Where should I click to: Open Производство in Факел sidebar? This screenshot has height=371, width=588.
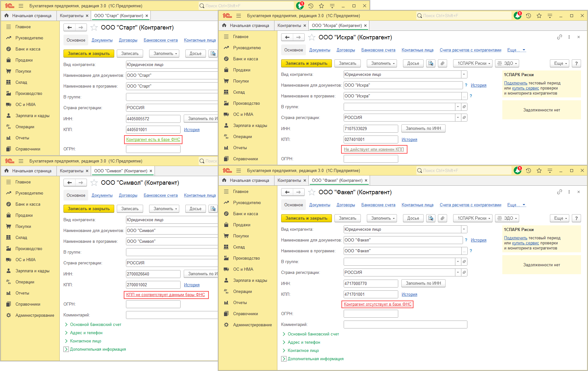pyautogui.click(x=246, y=258)
